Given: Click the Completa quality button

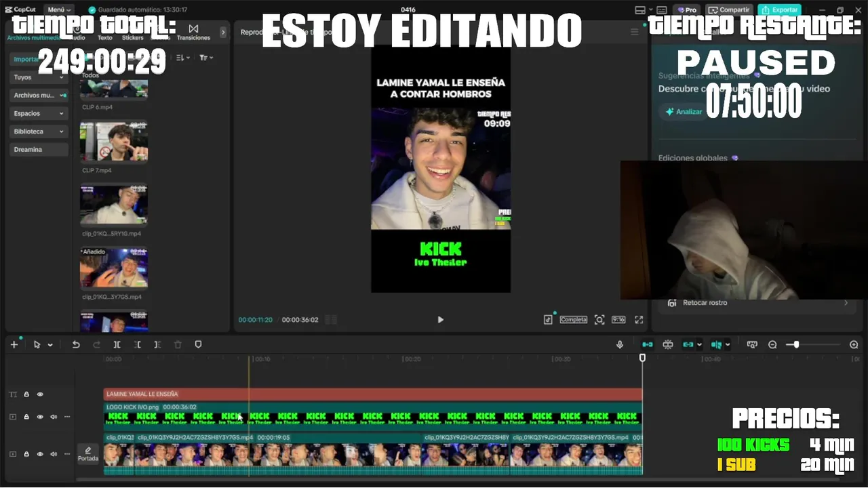Looking at the screenshot, I should click(x=573, y=319).
